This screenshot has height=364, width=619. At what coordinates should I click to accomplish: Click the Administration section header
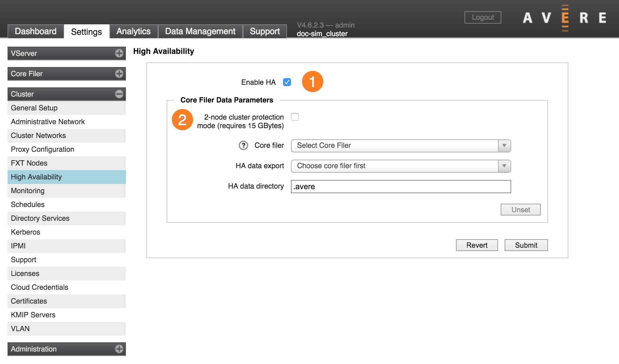click(x=67, y=349)
